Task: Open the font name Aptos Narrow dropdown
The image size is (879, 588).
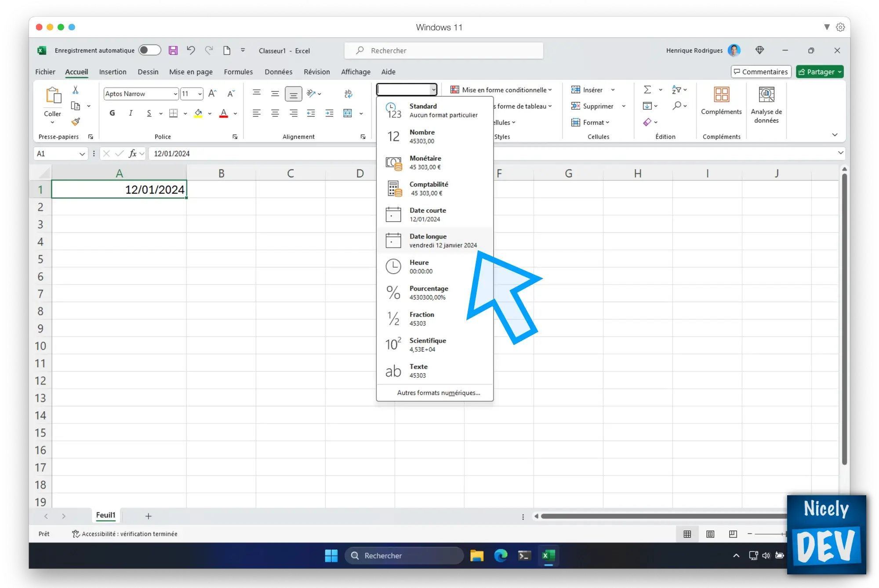Action: [175, 94]
